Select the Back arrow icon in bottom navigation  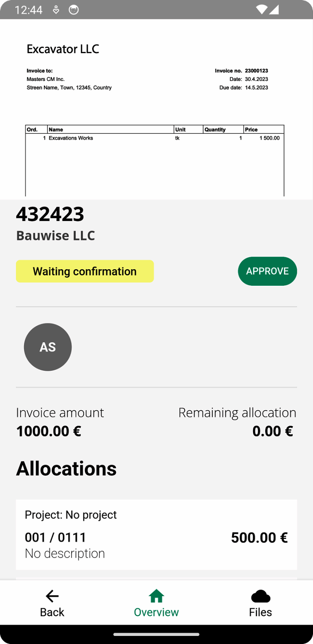pos(52,596)
